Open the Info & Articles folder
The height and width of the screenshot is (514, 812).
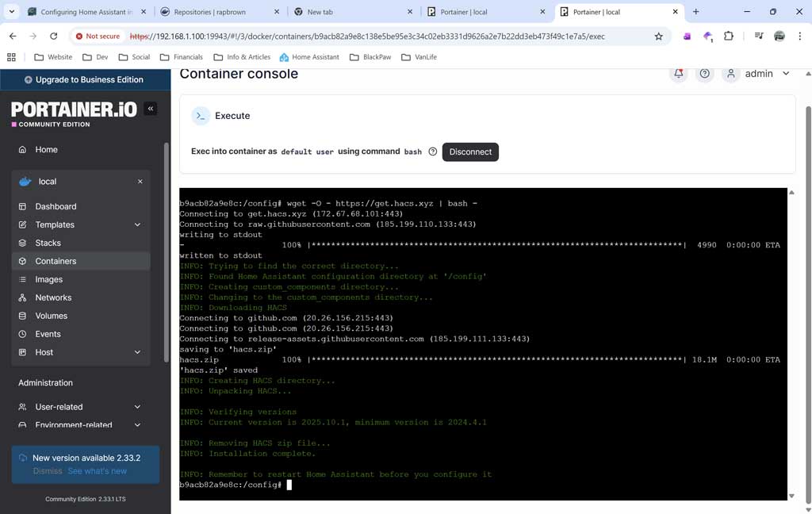point(242,57)
